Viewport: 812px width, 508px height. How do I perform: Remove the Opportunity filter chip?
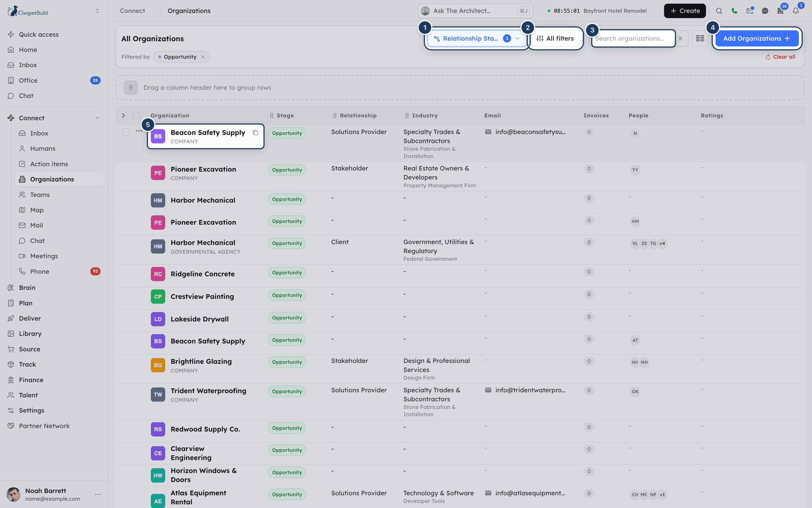point(203,57)
